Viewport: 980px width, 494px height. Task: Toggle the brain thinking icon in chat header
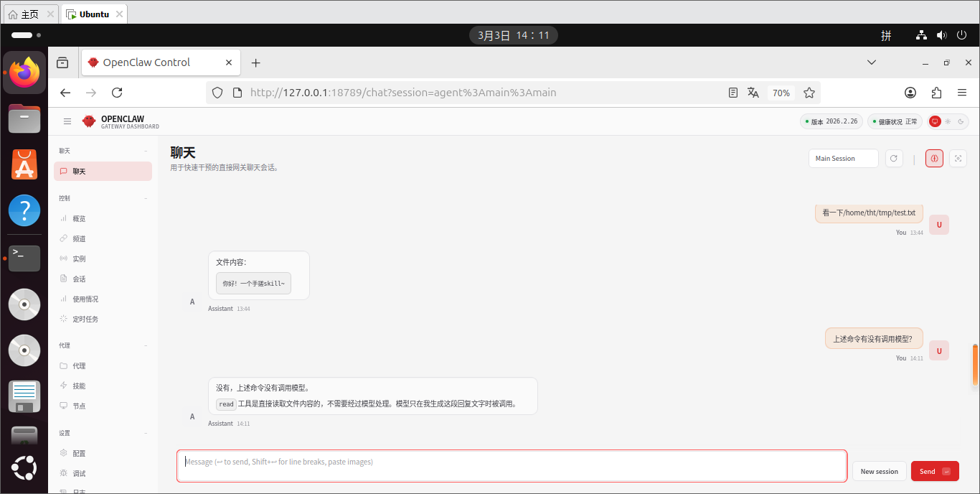pyautogui.click(x=934, y=159)
